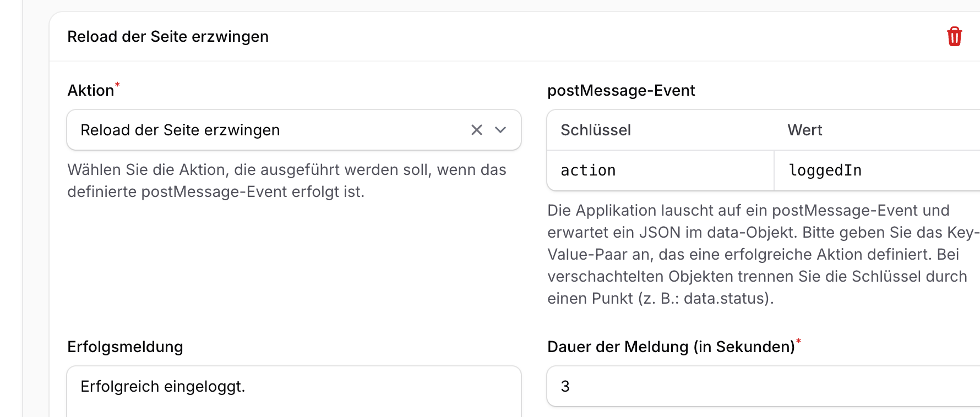Viewport: 980px width, 417px height.
Task: Click the 'Schlüssel' column header
Action: click(596, 130)
